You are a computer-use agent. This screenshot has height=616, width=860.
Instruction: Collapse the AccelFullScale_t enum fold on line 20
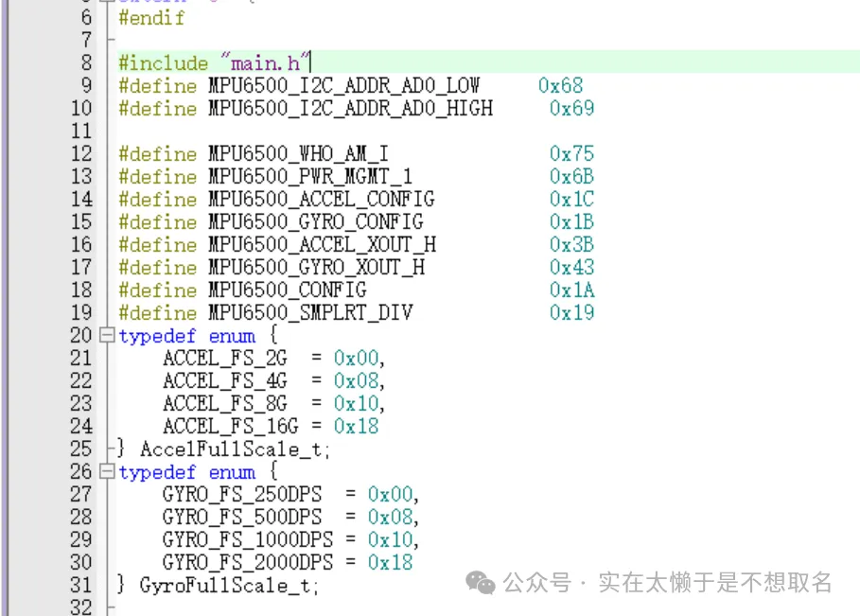(107, 336)
